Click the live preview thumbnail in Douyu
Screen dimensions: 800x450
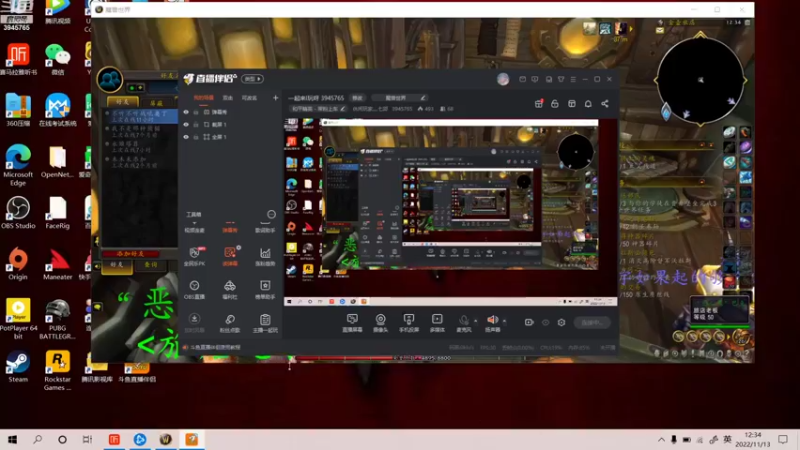click(451, 212)
